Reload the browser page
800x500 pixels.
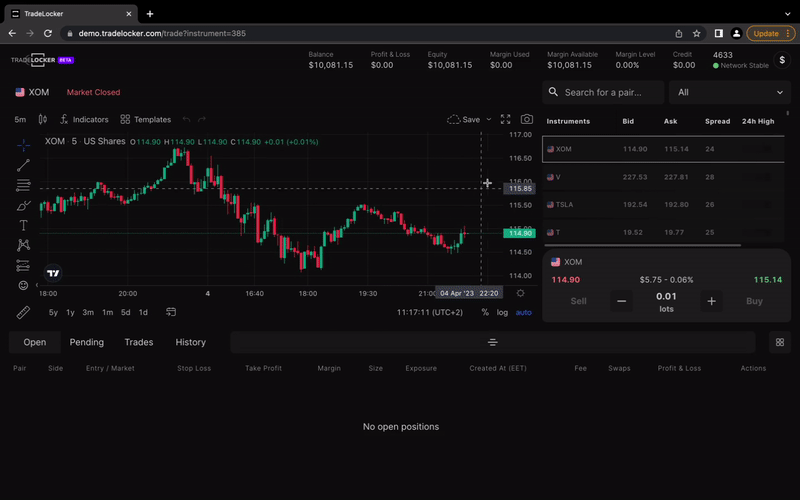tap(48, 33)
